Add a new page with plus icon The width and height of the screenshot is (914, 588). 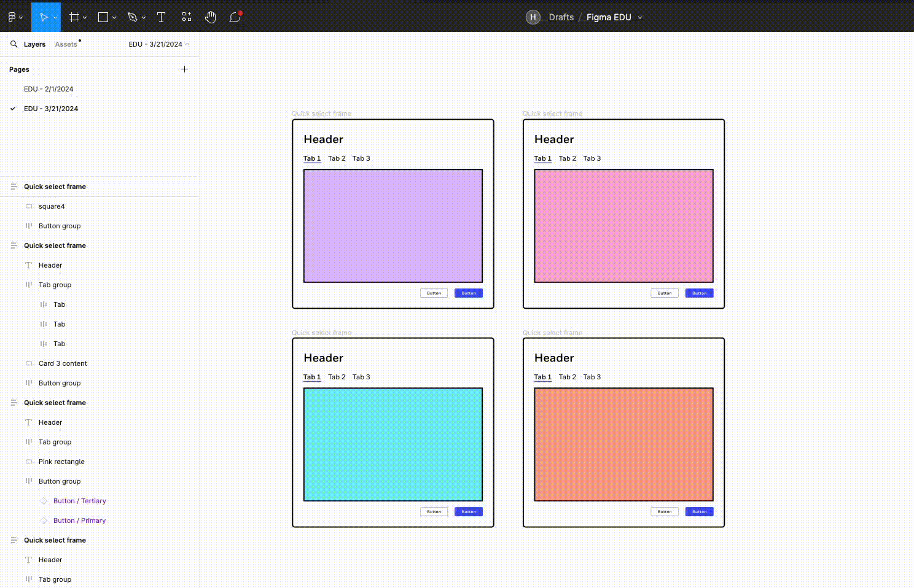coord(184,69)
